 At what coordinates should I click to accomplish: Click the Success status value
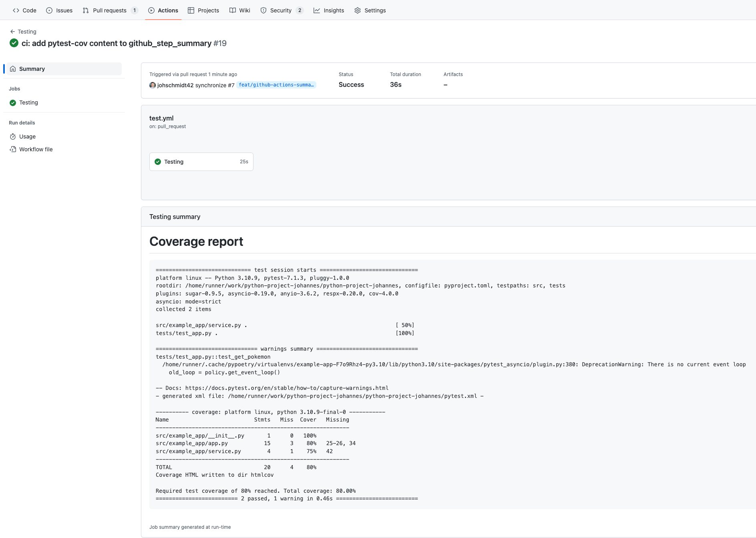[x=351, y=84]
